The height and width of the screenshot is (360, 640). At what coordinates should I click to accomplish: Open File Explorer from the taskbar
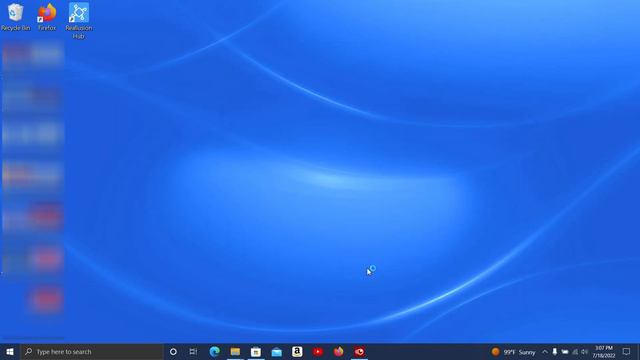(x=235, y=351)
